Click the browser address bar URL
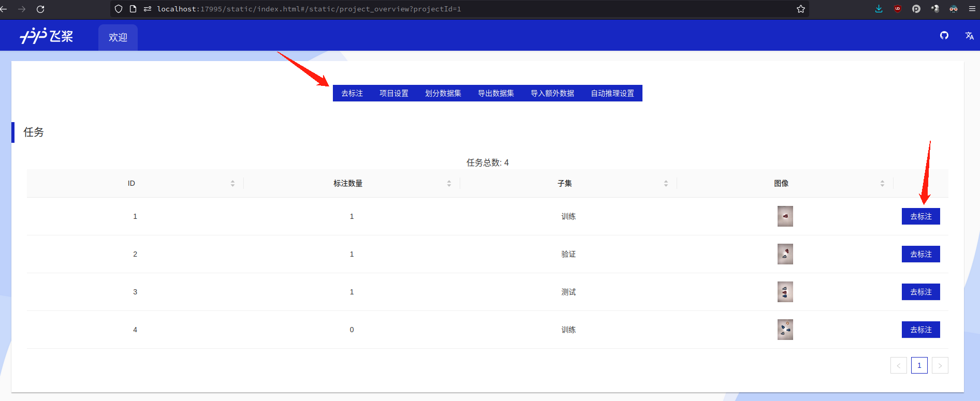This screenshot has width=980, height=401. click(309, 9)
